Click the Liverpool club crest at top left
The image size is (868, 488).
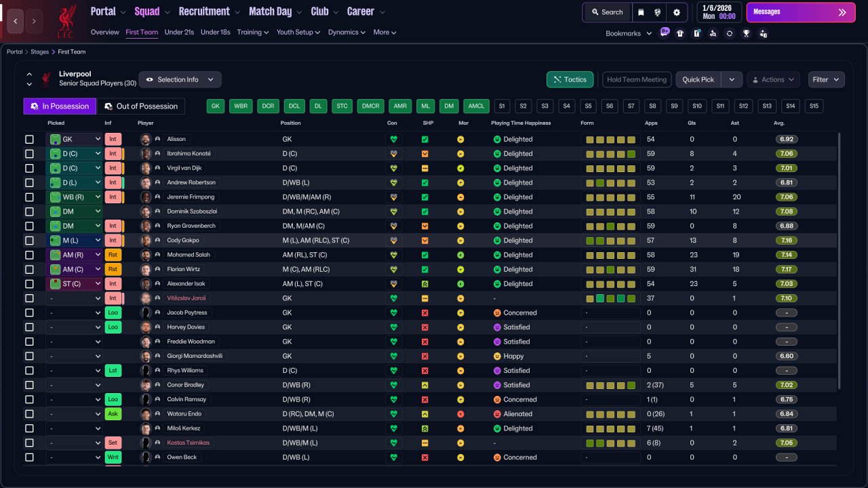click(66, 21)
